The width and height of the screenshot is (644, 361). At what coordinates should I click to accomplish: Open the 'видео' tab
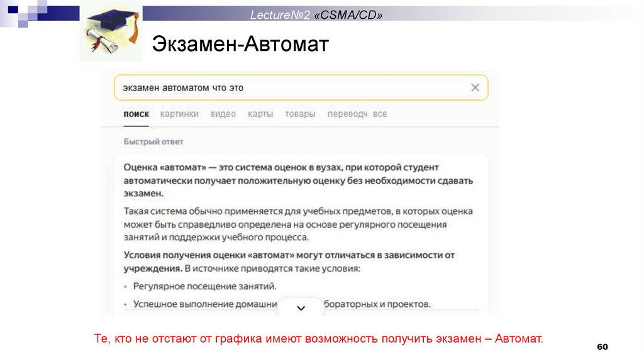(x=223, y=114)
